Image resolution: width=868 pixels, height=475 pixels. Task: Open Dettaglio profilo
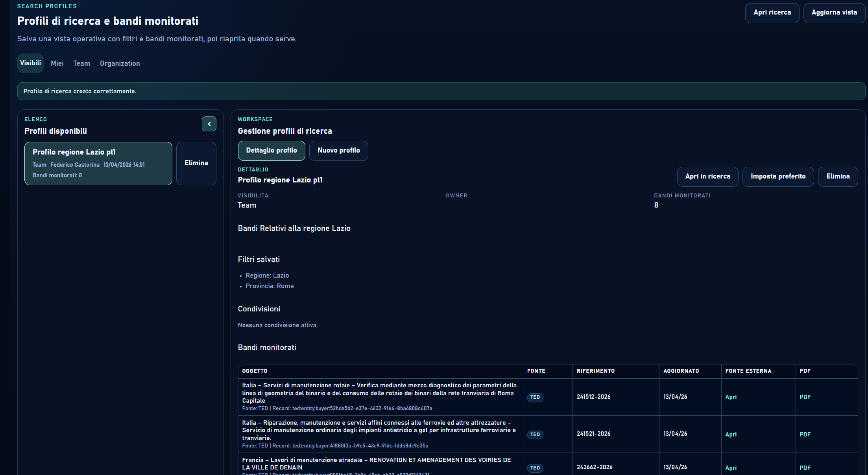click(x=271, y=151)
